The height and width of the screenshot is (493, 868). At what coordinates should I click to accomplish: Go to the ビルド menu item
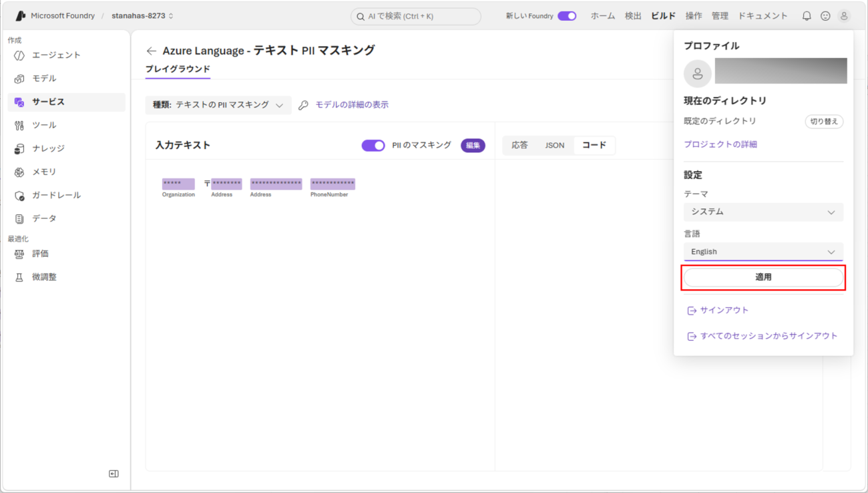click(663, 16)
